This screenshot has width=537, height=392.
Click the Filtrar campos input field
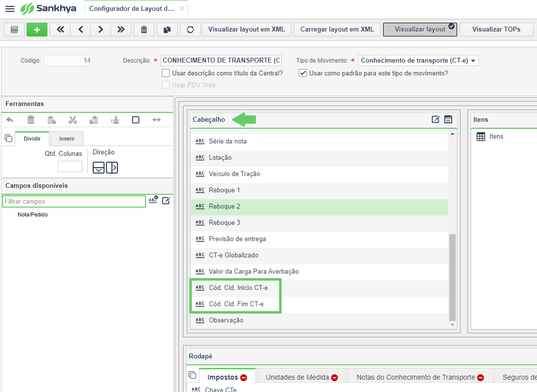pyautogui.click(x=74, y=201)
